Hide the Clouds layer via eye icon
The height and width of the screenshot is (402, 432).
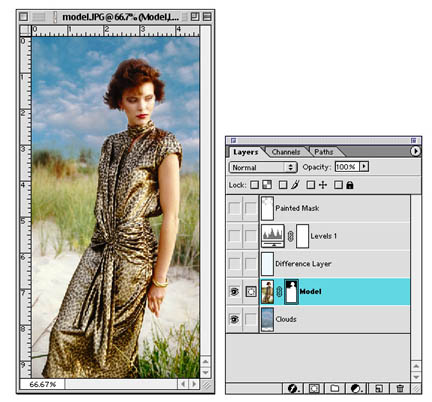[x=234, y=319]
